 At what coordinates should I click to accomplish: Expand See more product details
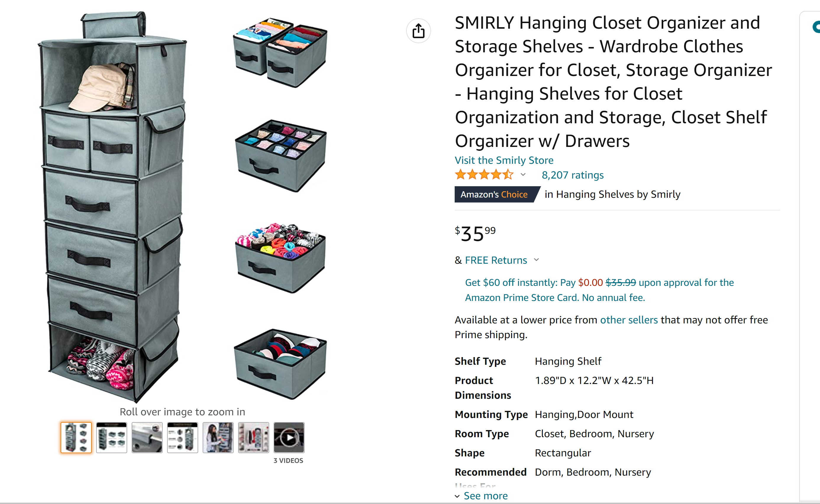pyautogui.click(x=485, y=496)
